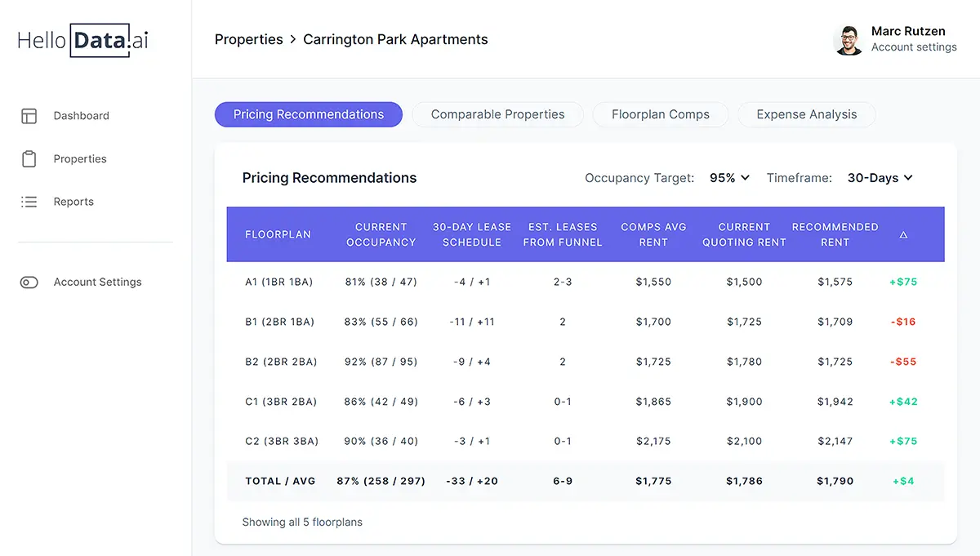The width and height of the screenshot is (980, 556).
Task: Open the Occupancy Target 95% dropdown
Action: [729, 178]
